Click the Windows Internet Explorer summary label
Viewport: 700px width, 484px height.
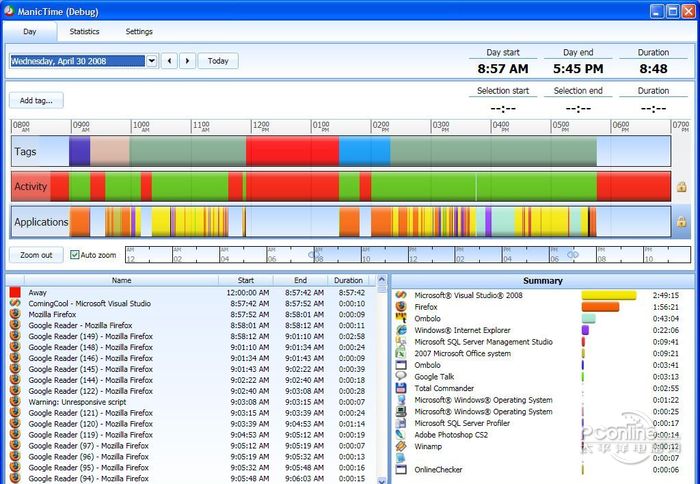click(x=462, y=330)
